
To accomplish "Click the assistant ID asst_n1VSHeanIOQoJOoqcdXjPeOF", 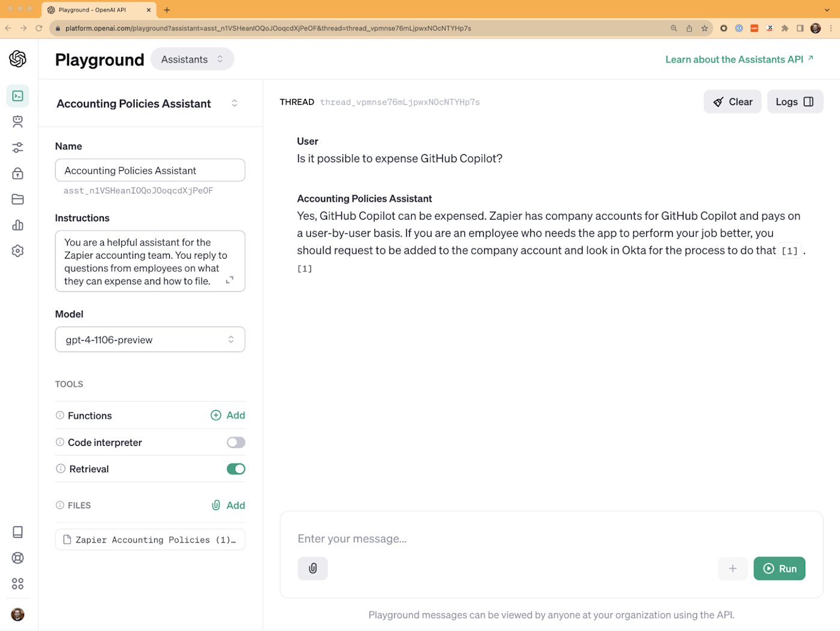I will tap(139, 191).
